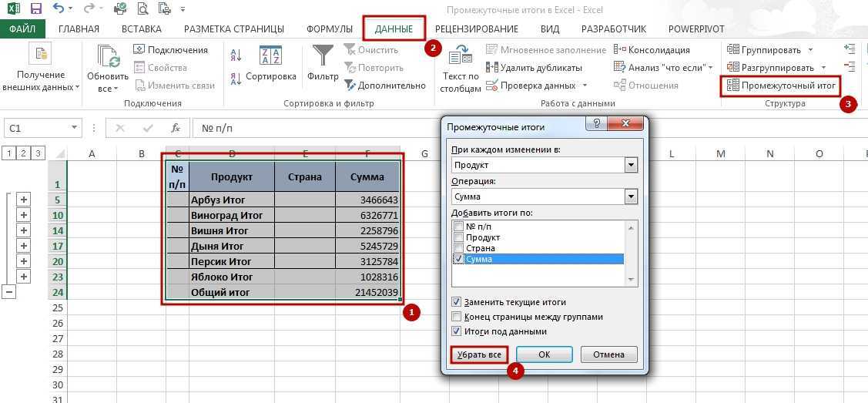
Task: Show outline level 1
Action: (10, 153)
